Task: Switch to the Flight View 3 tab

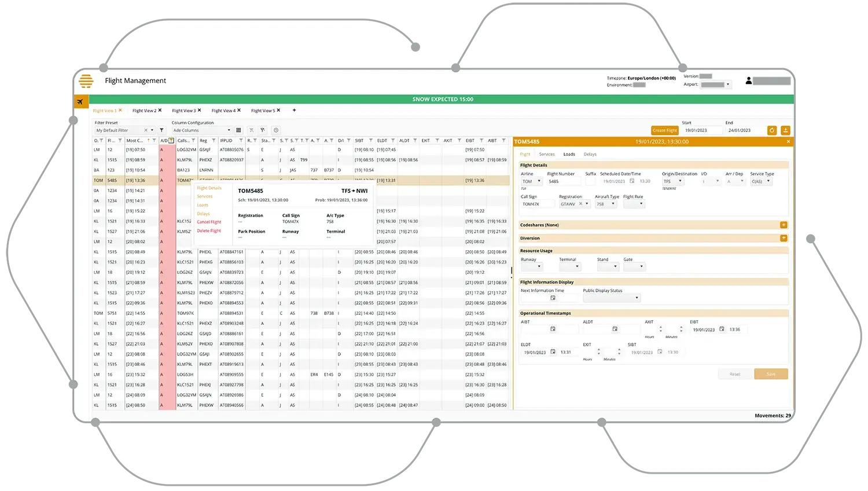Action: pos(183,111)
